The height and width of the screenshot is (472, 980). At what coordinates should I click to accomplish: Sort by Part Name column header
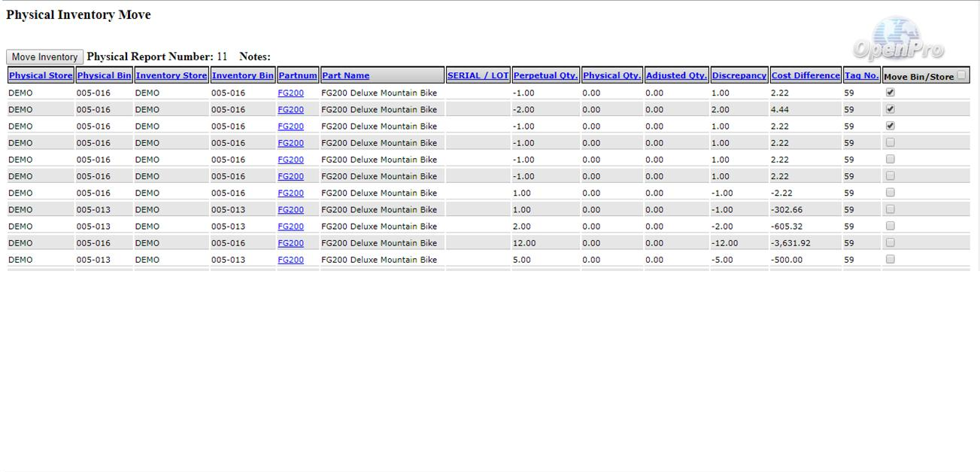[x=346, y=76]
